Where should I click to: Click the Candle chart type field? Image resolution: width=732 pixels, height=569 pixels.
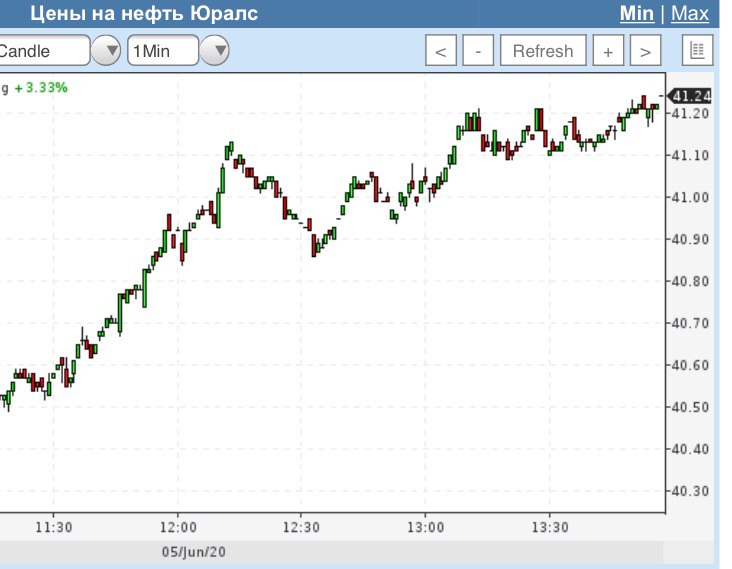(44, 50)
